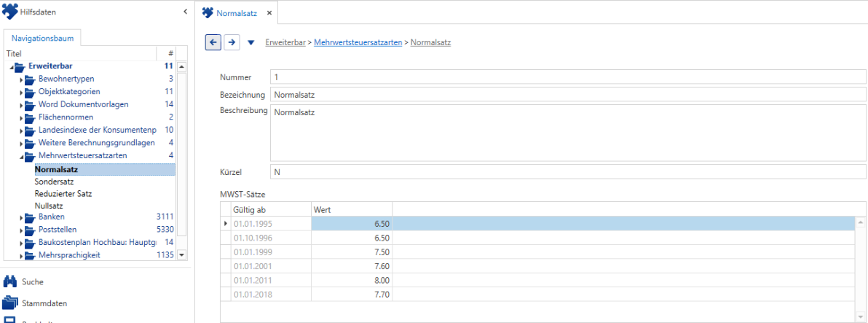Screen dimensions: 868x323
Task: Click the Nummer input field
Action: point(568,77)
